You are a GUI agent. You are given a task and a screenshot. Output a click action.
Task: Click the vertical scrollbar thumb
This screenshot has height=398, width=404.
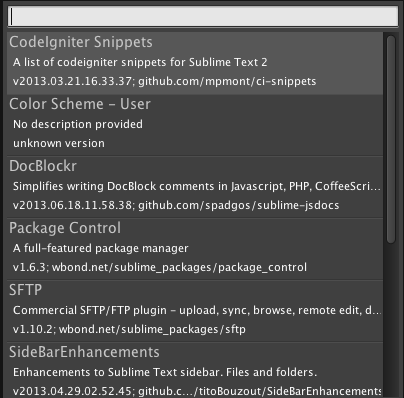(391, 139)
